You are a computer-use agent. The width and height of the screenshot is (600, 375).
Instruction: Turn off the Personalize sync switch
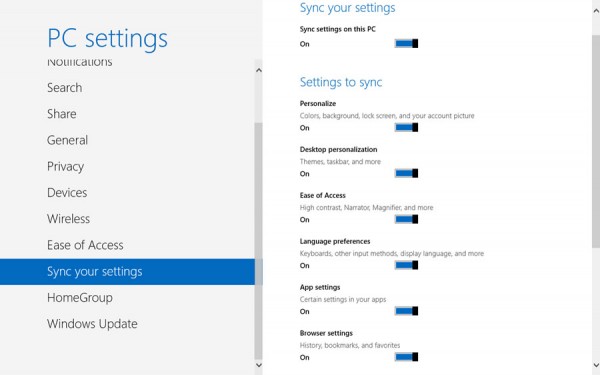coord(406,127)
